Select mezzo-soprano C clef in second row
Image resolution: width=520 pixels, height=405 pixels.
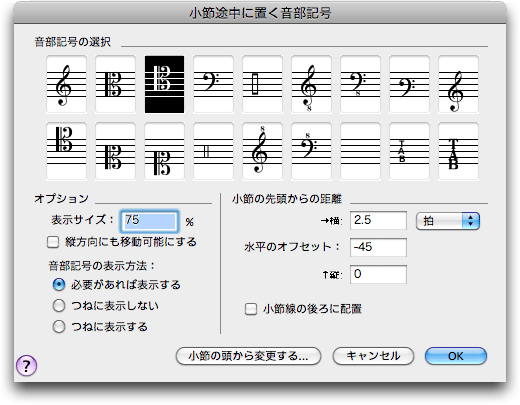click(x=115, y=151)
